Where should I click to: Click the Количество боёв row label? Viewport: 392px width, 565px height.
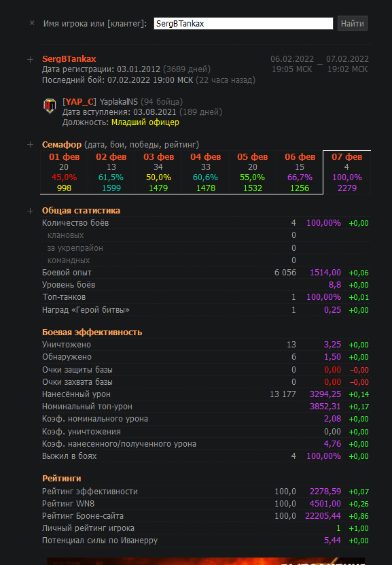75,223
